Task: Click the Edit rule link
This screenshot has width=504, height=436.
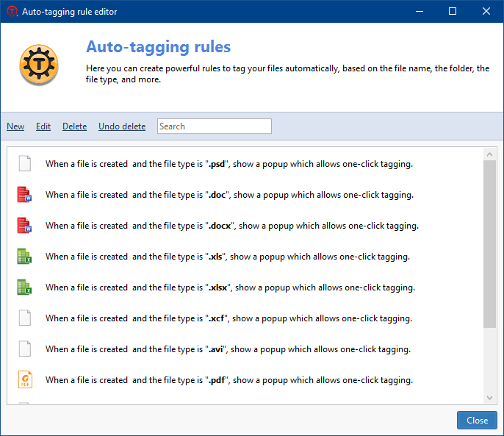Action: tap(43, 126)
